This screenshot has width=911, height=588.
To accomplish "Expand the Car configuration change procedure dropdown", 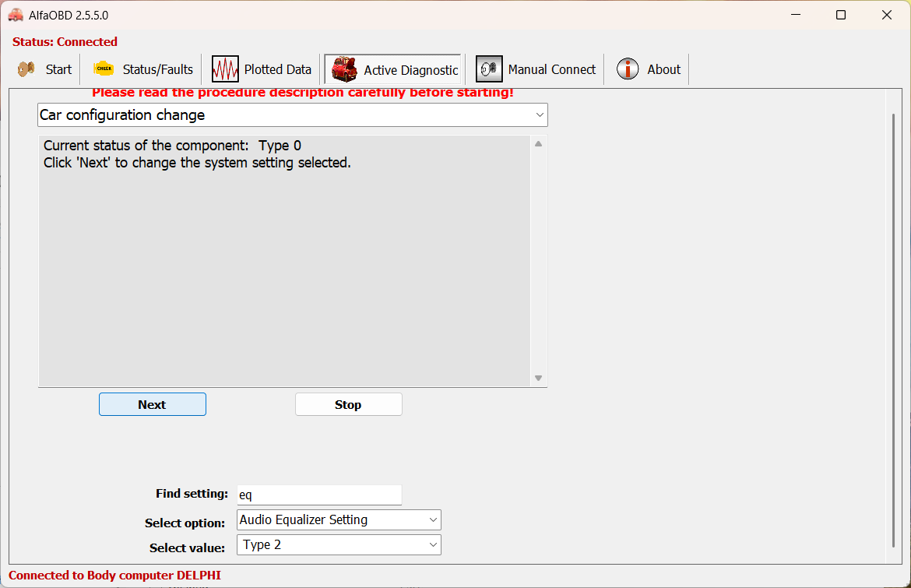I will [540, 115].
